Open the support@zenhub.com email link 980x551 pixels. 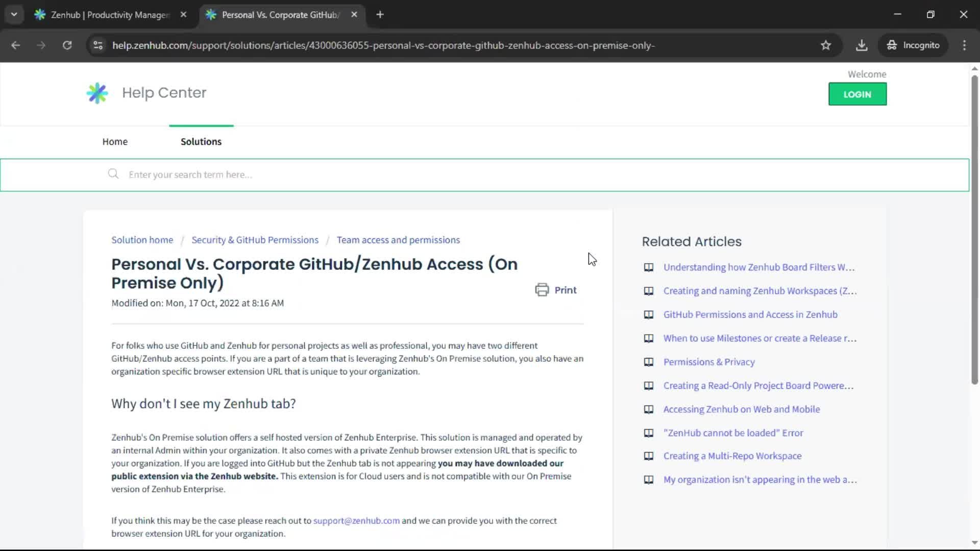(x=356, y=520)
